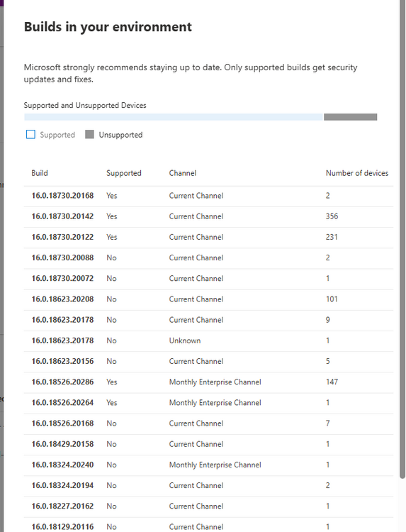Screen dimensions: 406x532
Task: Select build 16.0.18324.20240 Monthly Enterprise row
Action: [x=208, y=465]
